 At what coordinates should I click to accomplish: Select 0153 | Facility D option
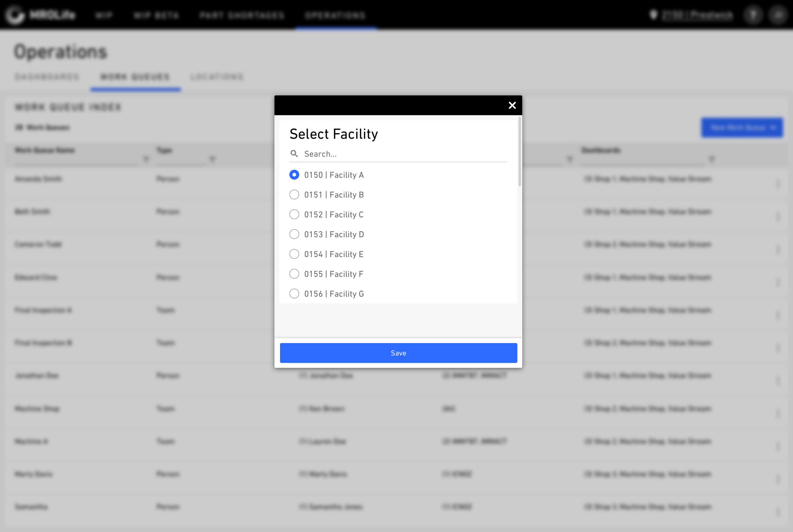pos(294,234)
